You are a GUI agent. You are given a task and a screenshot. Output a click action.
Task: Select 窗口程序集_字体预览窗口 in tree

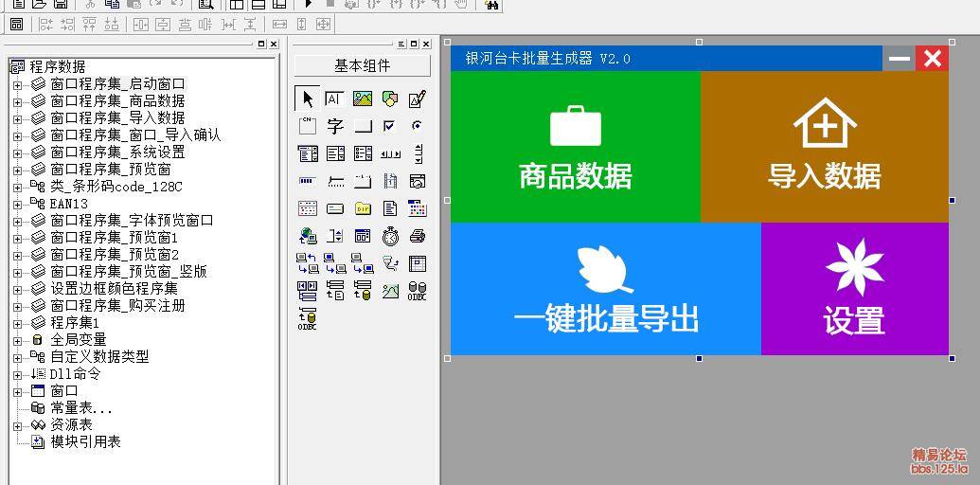pyautogui.click(x=132, y=221)
